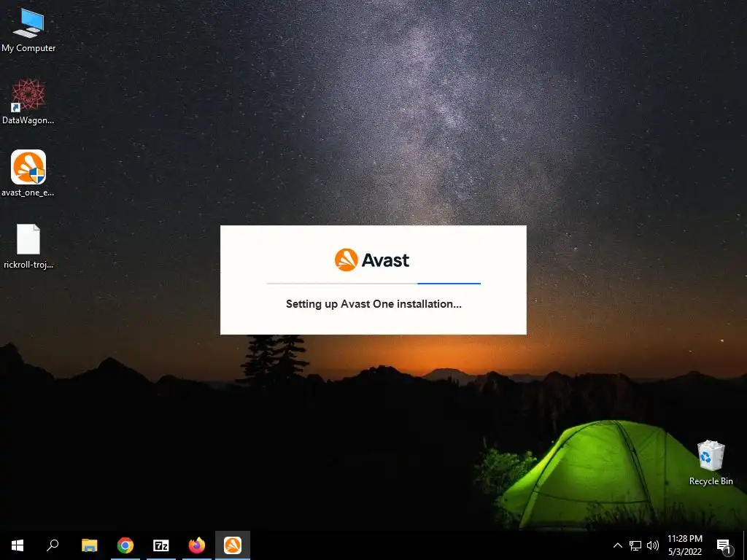The width and height of the screenshot is (747, 560).
Task: Open File Explorer from the taskbar
Action: click(90, 545)
